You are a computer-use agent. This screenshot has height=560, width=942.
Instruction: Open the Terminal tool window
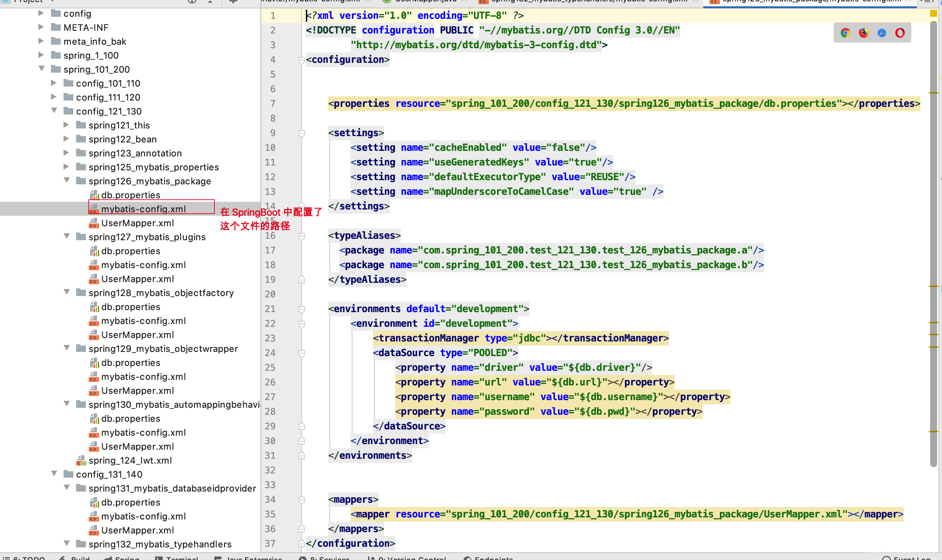pyautogui.click(x=177, y=558)
